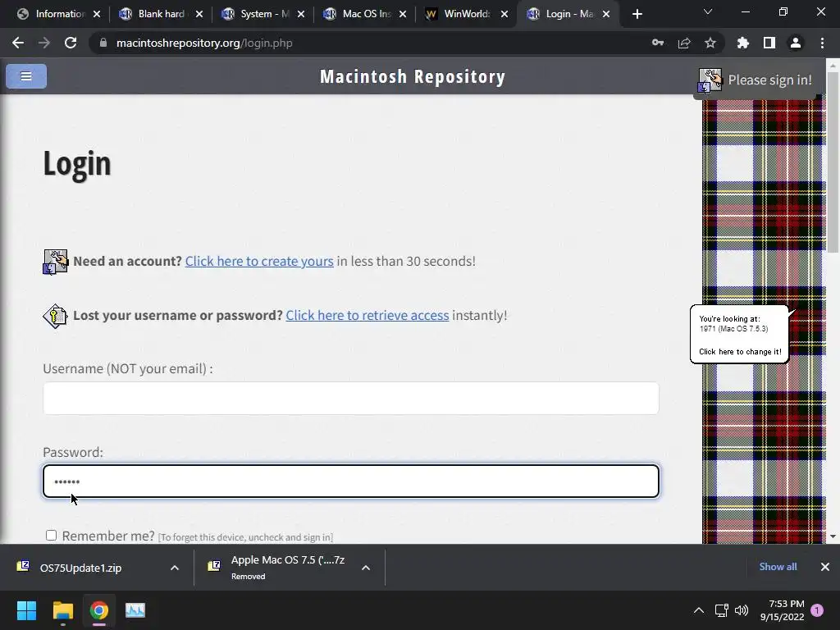
Task: Go back using browser back arrow
Action: tap(18, 43)
